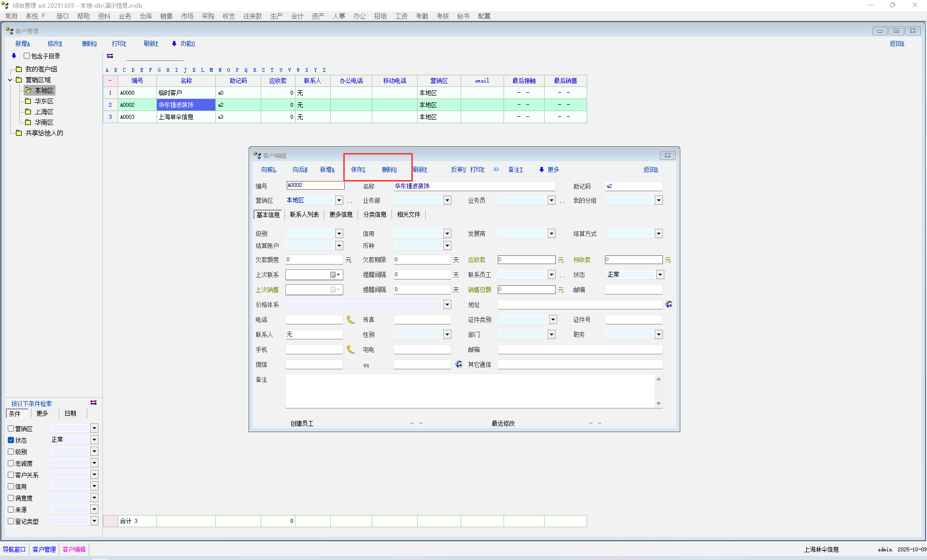This screenshot has width=927, height=560.
Task: Collapse the 营销区域 tree node
Action: [x=10, y=80]
